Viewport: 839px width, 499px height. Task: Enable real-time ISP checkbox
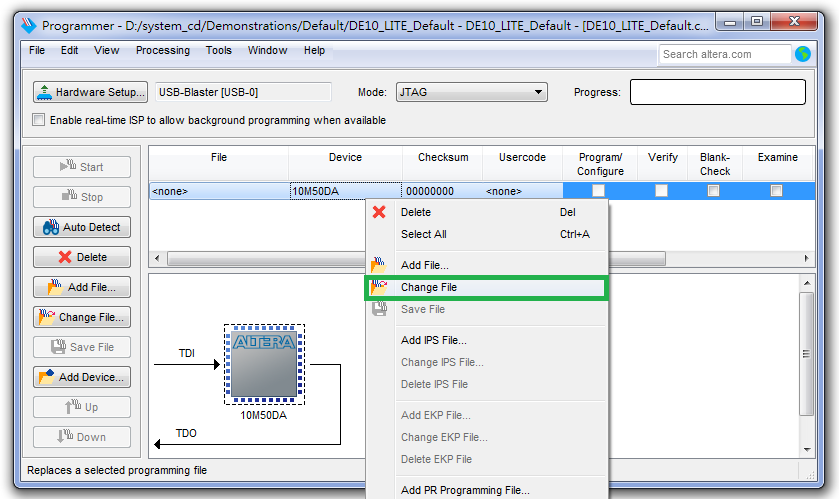pos(39,120)
